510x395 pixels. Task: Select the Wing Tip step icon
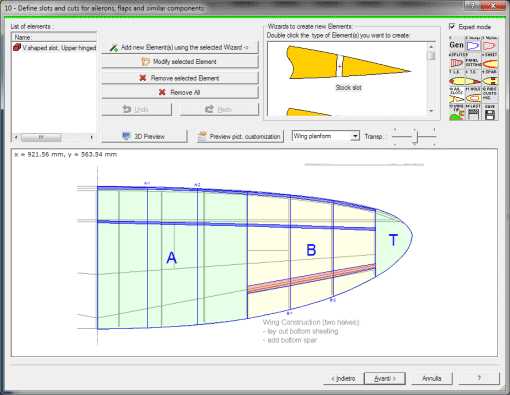coord(457,112)
